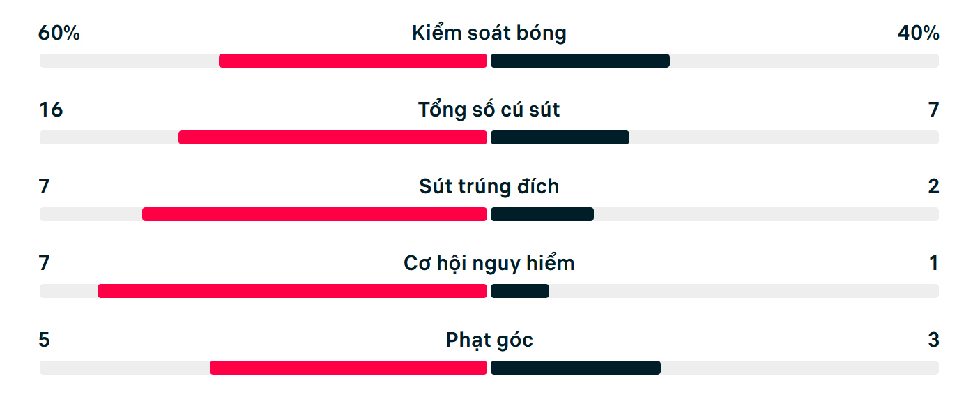Click the corner kicks value 5
Screen dimensions: 980x397
[45, 340]
